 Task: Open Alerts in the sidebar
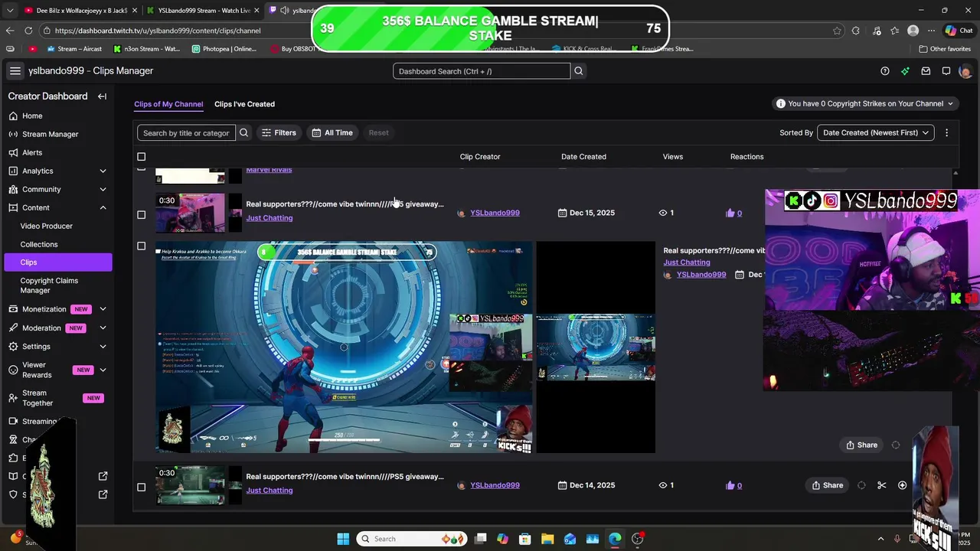click(x=58, y=152)
